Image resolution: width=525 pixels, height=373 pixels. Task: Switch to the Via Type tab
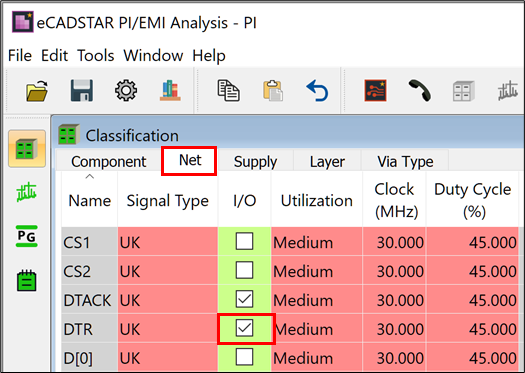coord(405,162)
